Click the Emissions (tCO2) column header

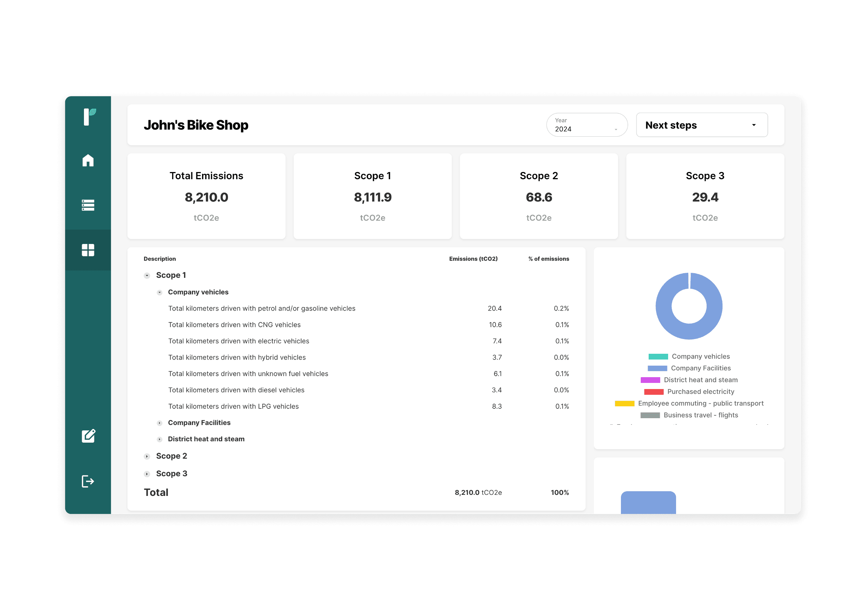click(x=473, y=259)
